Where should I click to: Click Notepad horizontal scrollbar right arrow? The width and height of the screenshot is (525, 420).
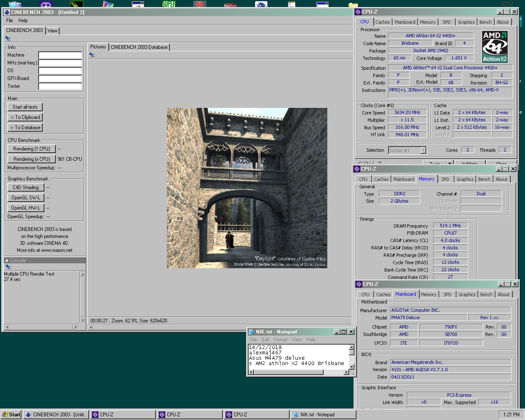[x=346, y=372]
